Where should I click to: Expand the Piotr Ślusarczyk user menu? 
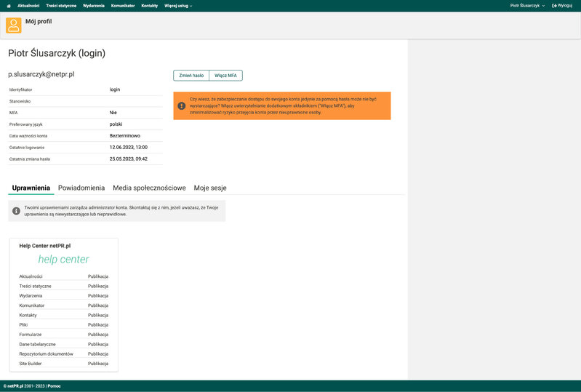[527, 6]
